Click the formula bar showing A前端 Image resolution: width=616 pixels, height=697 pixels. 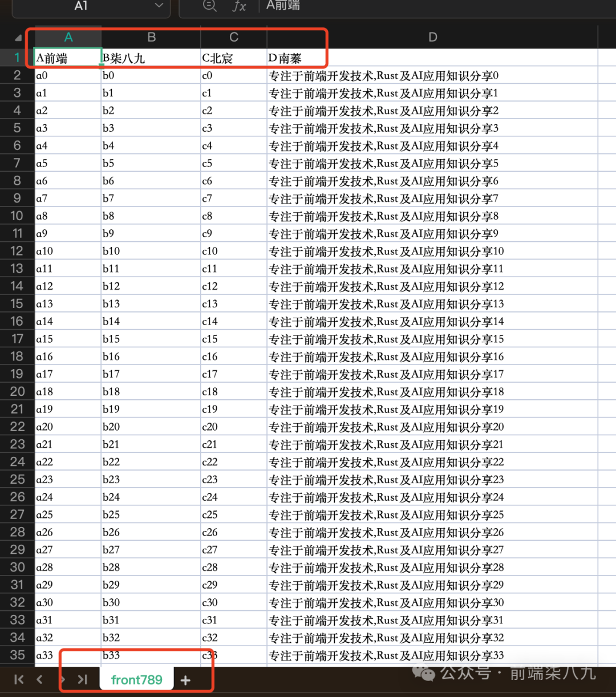[342, 6]
